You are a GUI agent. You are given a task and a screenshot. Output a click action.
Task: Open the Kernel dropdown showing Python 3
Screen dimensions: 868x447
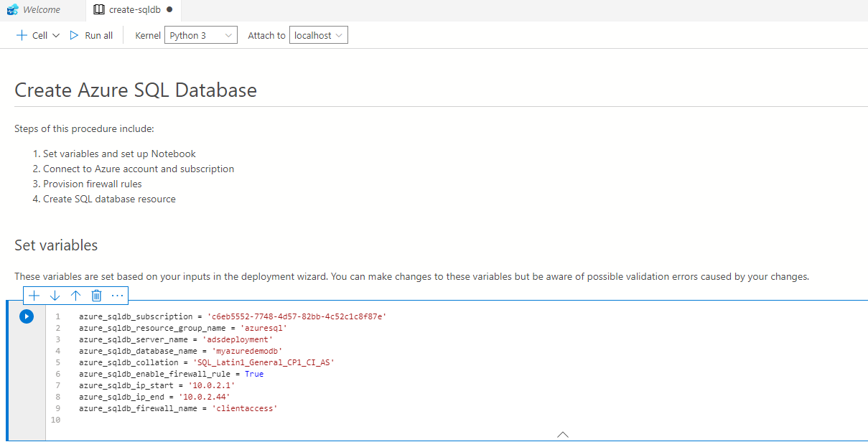click(200, 35)
